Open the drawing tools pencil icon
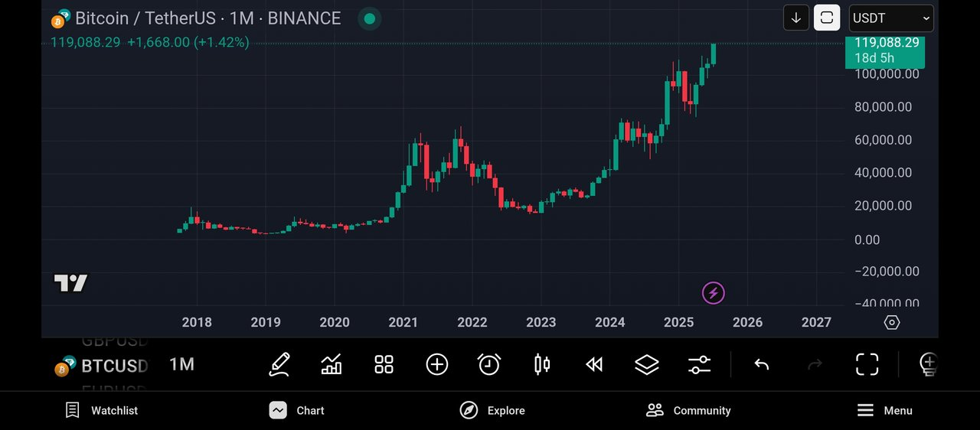 click(279, 364)
